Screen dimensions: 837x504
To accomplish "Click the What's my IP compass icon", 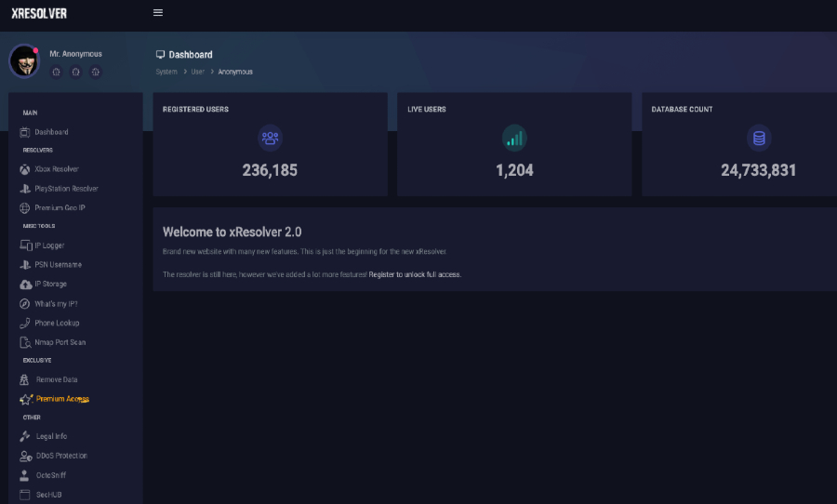I will 24,304.
